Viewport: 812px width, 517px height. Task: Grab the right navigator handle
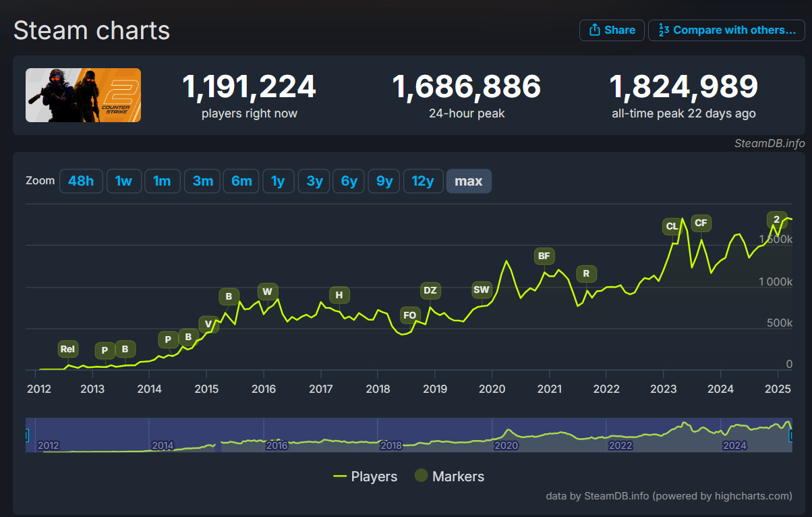792,435
